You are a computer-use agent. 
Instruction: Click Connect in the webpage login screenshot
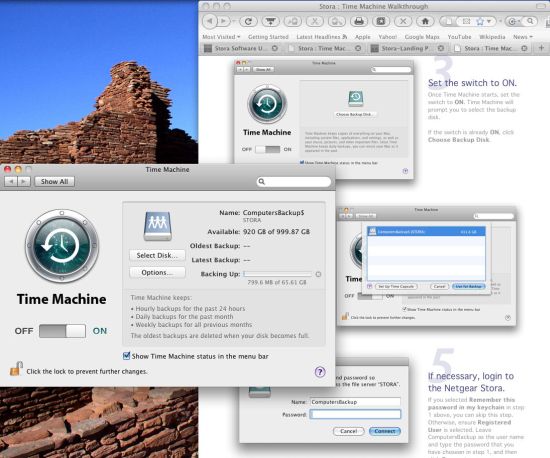385,431
